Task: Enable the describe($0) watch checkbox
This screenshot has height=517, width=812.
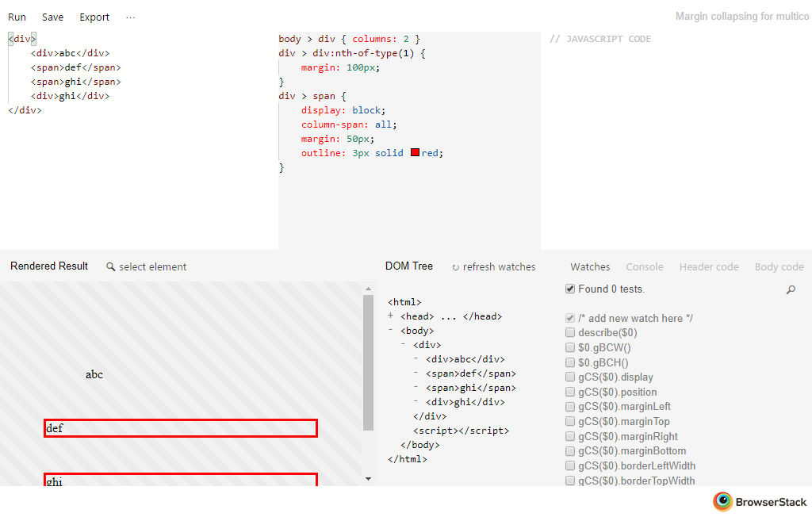Action: click(x=570, y=333)
